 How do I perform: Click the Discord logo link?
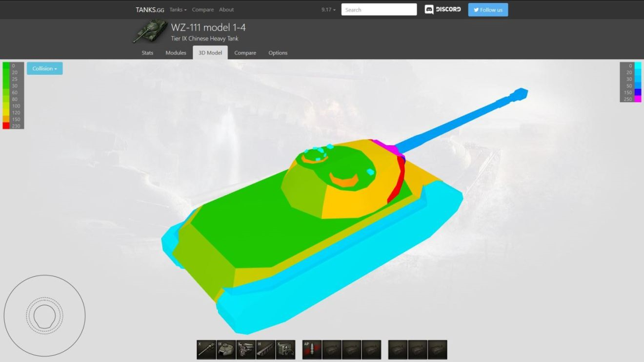443,10
